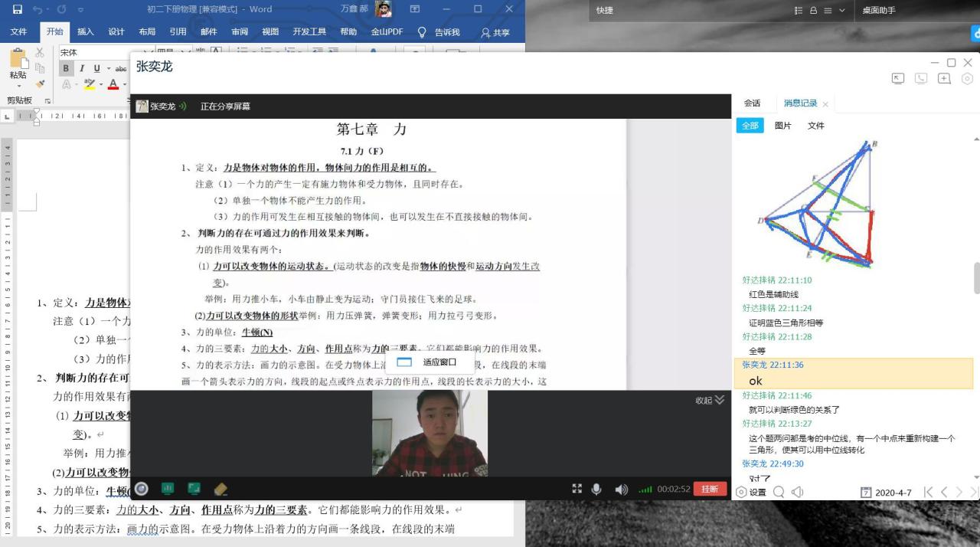Screen dimensions: 980x547
Task: Search message records with magnifier icon
Action: (778, 493)
